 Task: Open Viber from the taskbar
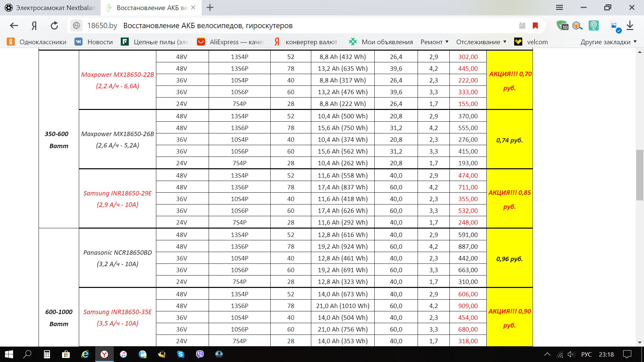click(x=200, y=354)
